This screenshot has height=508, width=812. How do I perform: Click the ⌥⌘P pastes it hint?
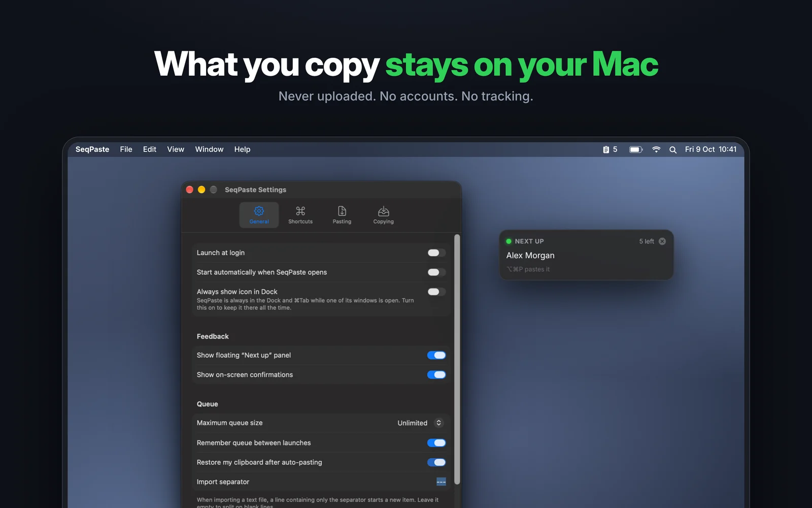coord(528,269)
